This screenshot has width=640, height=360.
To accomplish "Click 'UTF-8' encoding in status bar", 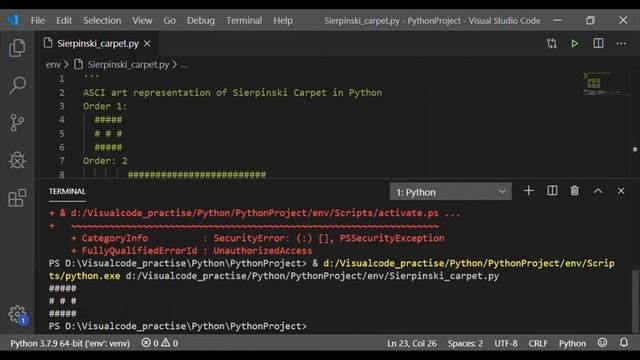I will (x=506, y=343).
